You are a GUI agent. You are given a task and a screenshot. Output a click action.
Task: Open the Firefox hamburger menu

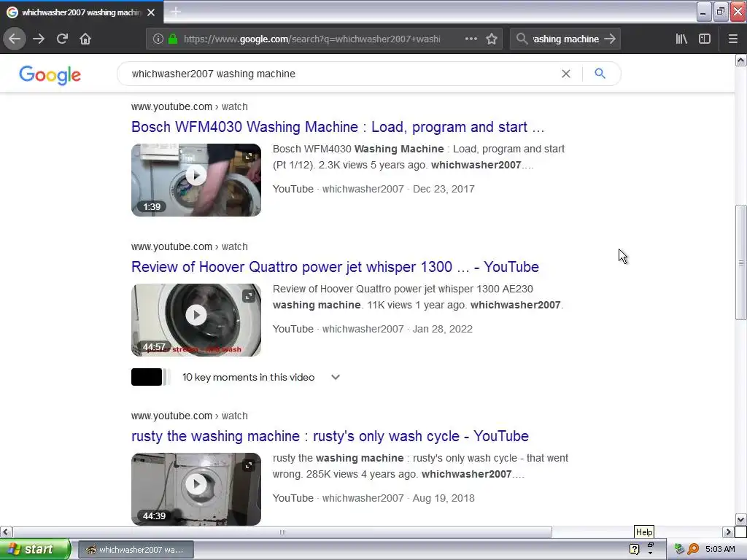(733, 39)
